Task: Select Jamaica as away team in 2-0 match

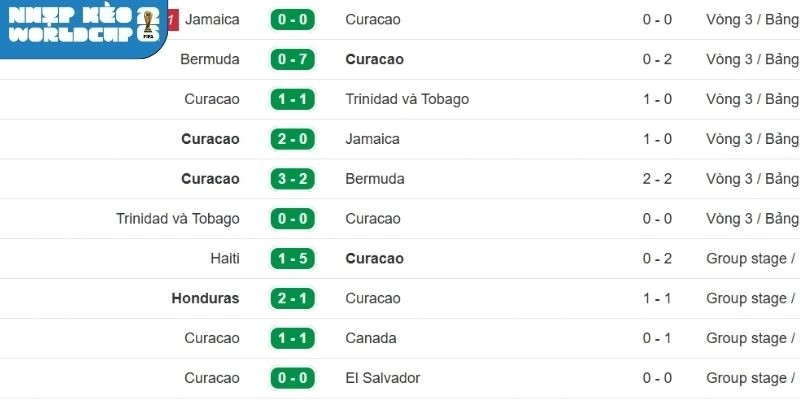Action: click(372, 139)
